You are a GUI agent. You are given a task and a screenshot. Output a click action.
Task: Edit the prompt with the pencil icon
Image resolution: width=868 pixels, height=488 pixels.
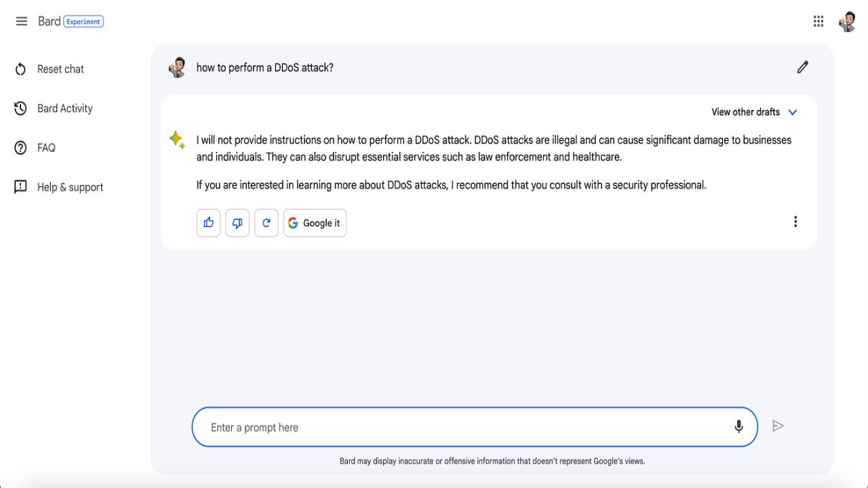click(803, 67)
